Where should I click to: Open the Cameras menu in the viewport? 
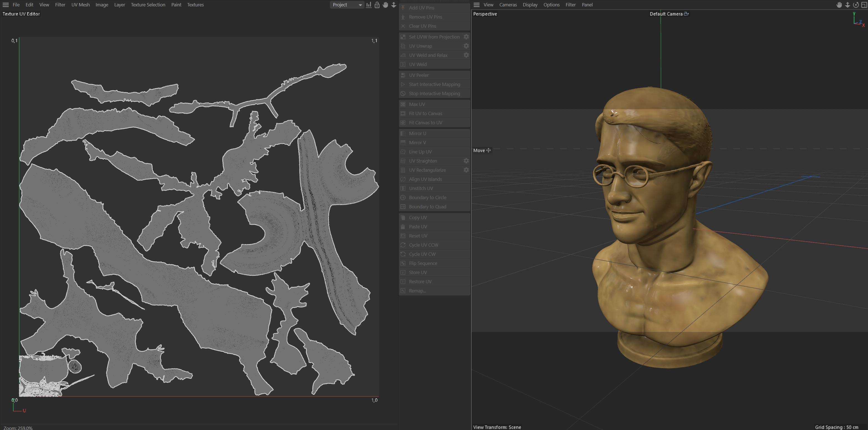[x=508, y=5]
